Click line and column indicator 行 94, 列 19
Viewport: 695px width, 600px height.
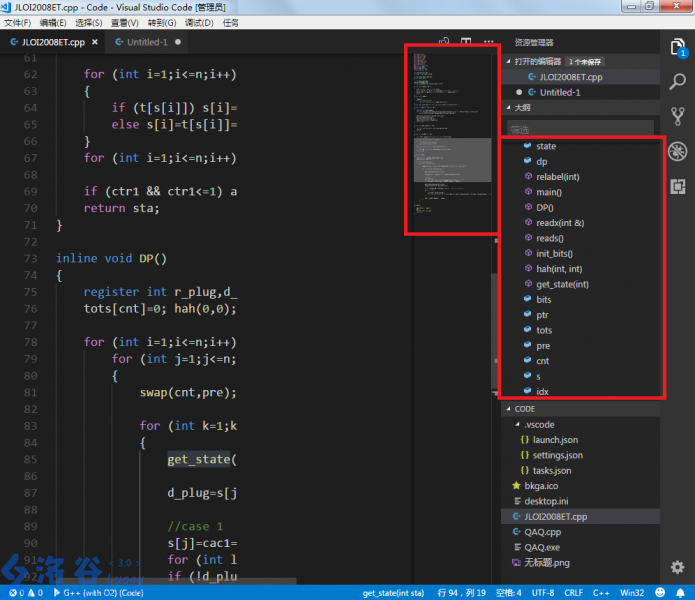coord(461,593)
